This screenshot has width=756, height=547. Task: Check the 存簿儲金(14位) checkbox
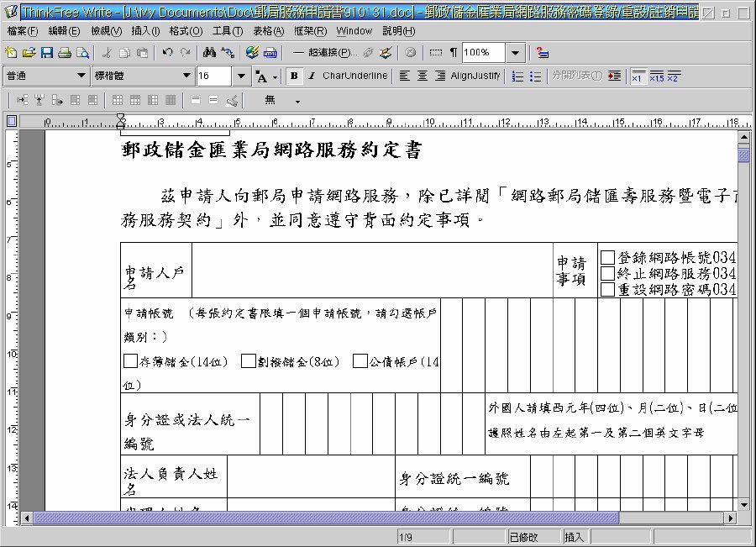click(x=130, y=361)
